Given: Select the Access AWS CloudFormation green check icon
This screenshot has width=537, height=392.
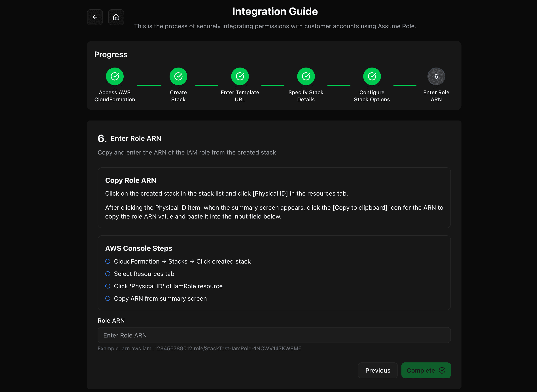Looking at the screenshot, I should pyautogui.click(x=115, y=76).
